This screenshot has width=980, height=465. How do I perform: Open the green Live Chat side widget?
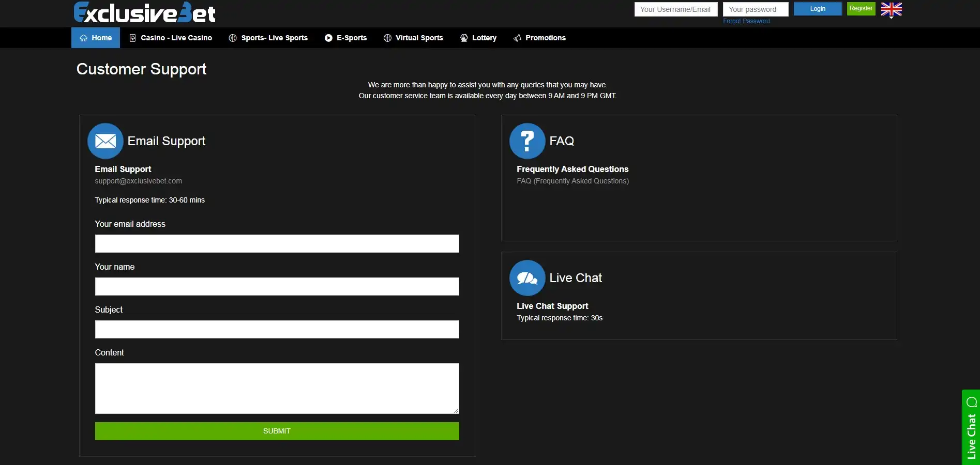(971, 428)
